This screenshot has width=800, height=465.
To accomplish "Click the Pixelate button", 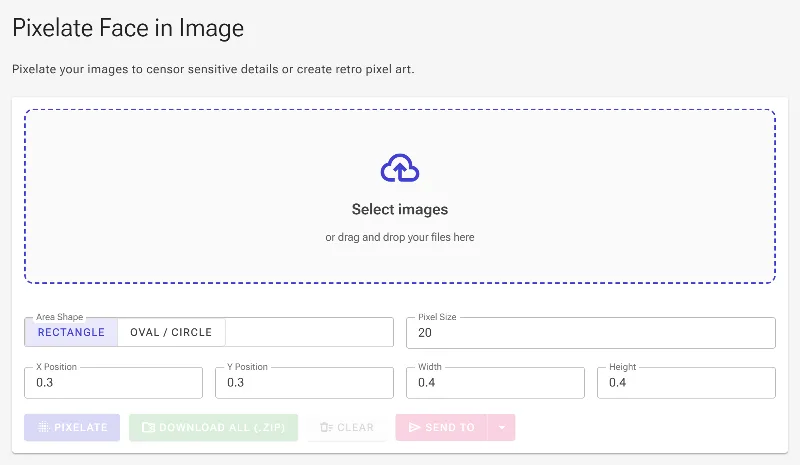I will [x=72, y=427].
